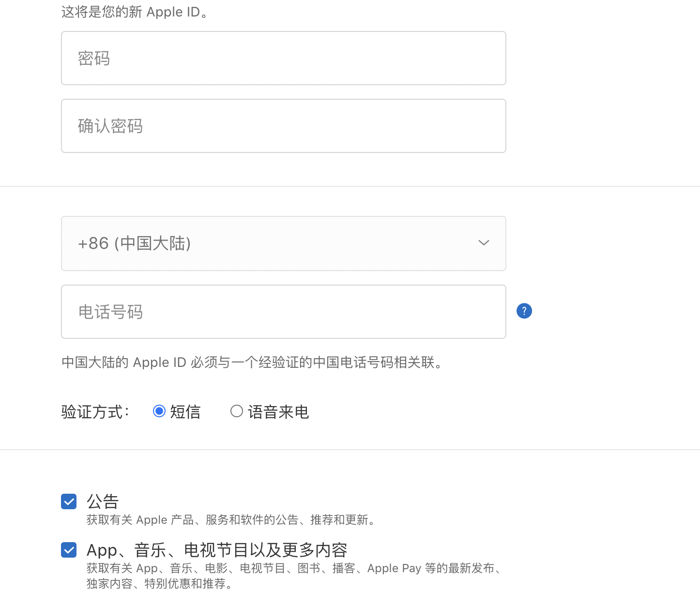Screen dimensions: 700x607
Task: Click the 确认密码 confirmation field
Action: tap(283, 125)
